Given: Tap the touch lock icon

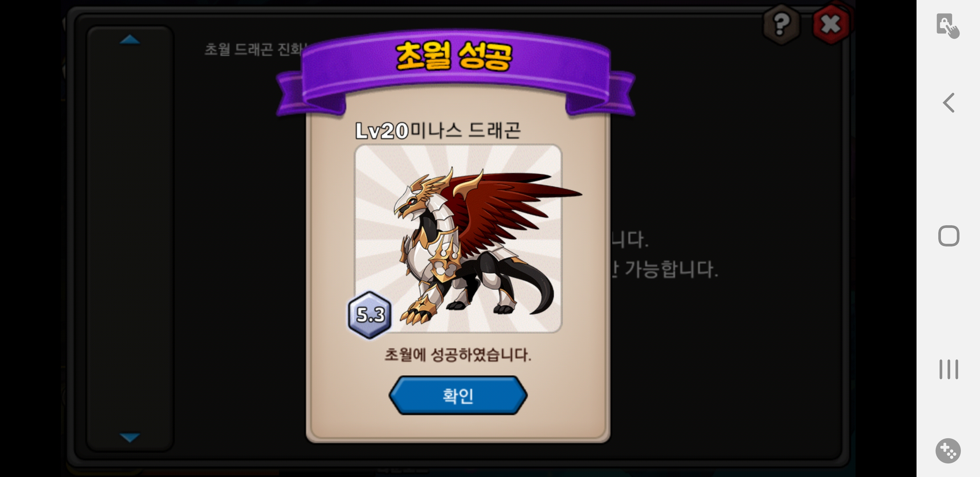Looking at the screenshot, I should (x=947, y=26).
